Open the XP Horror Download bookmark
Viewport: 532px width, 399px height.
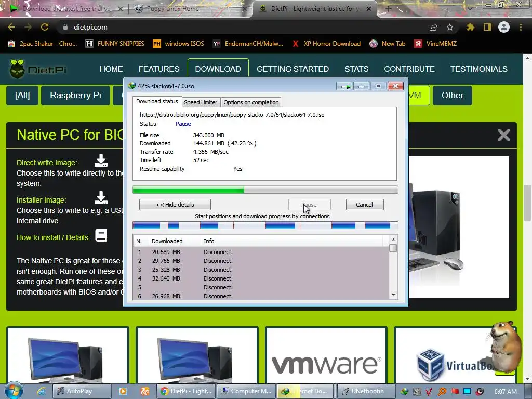[x=326, y=44]
